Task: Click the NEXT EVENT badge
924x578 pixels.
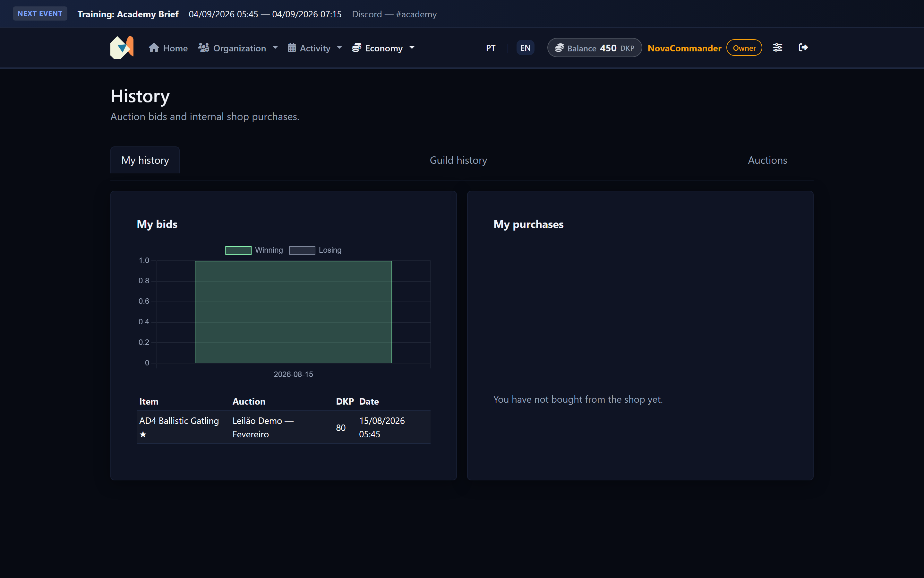Action: pyautogui.click(x=40, y=14)
